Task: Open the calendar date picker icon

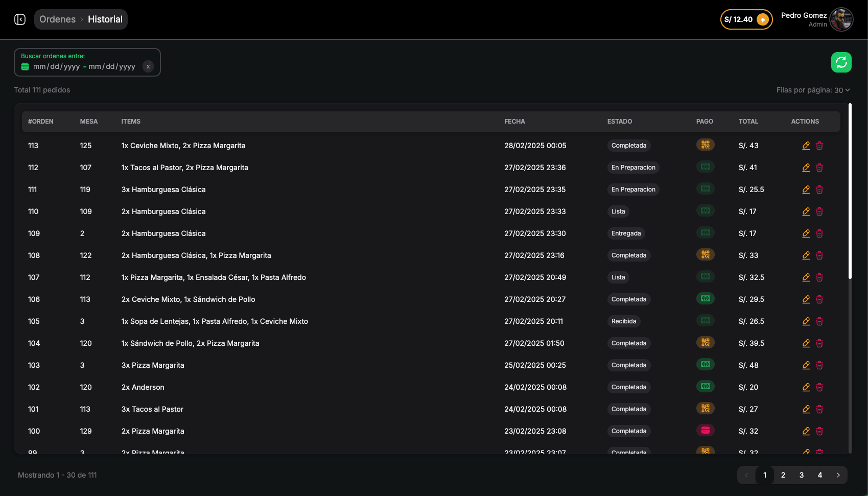Action: tap(25, 67)
